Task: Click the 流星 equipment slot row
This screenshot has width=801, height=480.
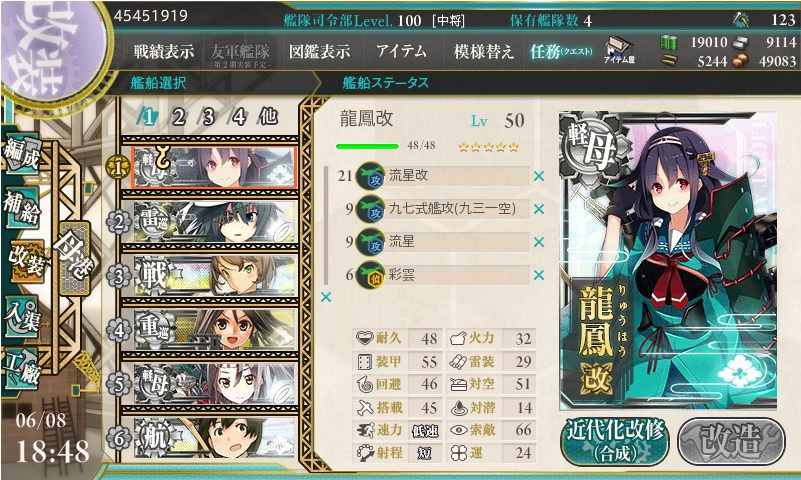Action: [x=442, y=242]
